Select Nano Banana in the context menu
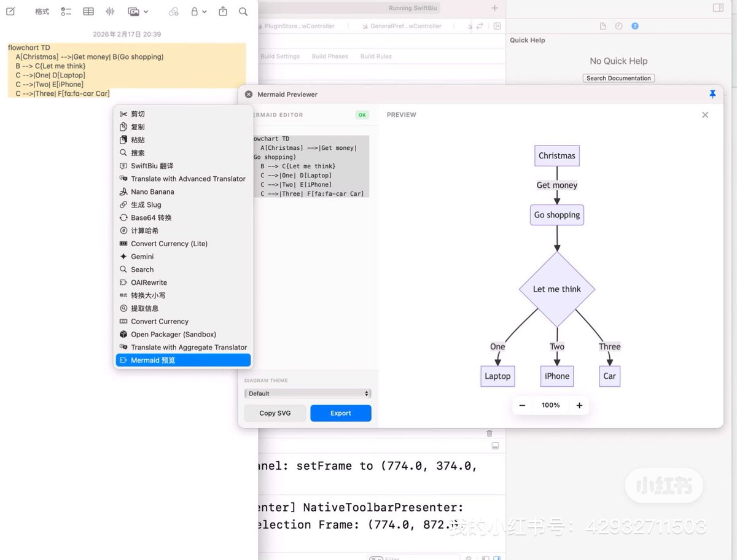 coord(152,192)
